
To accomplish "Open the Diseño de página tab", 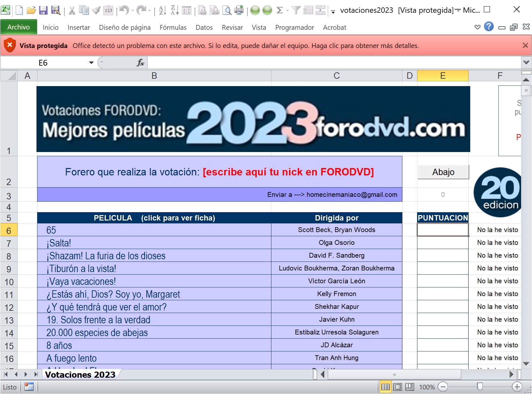I will pyautogui.click(x=125, y=28).
